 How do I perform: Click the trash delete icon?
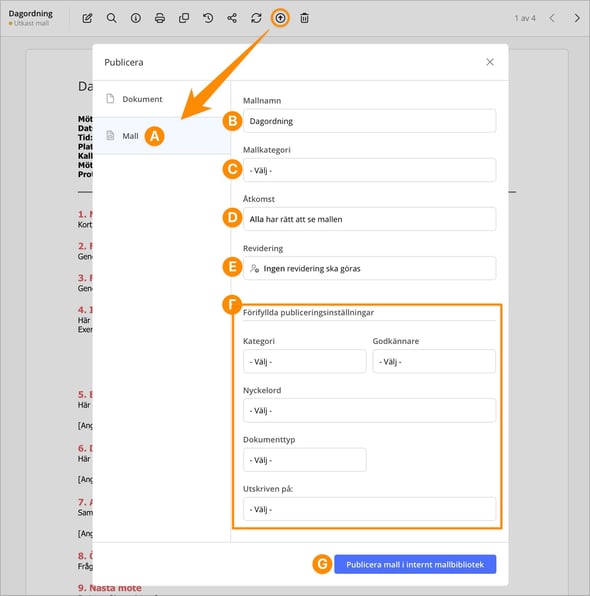[305, 18]
